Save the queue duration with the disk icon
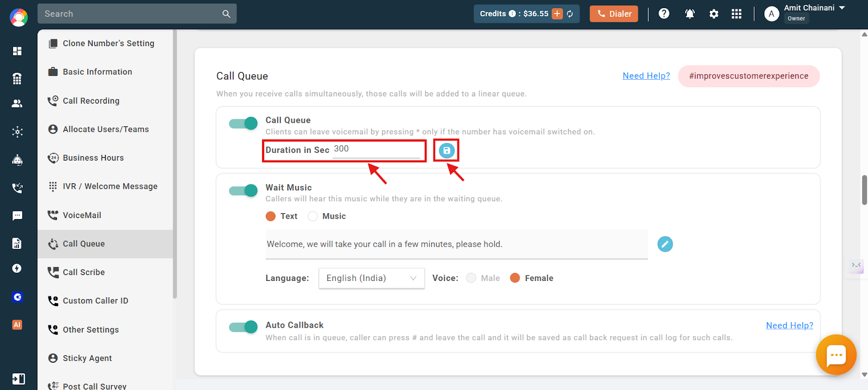The image size is (868, 390). click(x=446, y=151)
